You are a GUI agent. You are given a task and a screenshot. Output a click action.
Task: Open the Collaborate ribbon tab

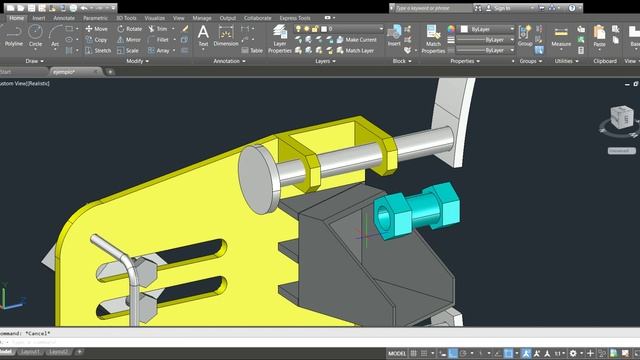258,18
